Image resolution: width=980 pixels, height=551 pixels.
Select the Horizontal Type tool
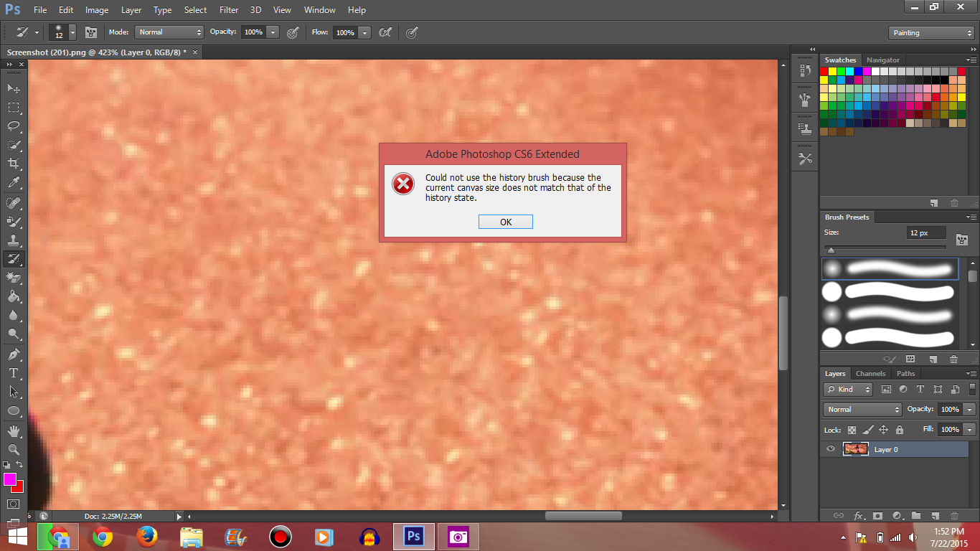point(14,373)
